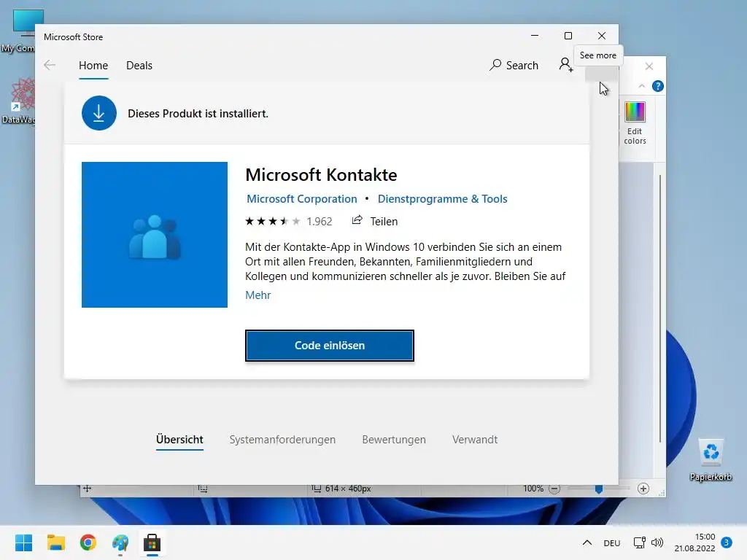
Task: Click the star rating of the app
Action: [x=273, y=222]
